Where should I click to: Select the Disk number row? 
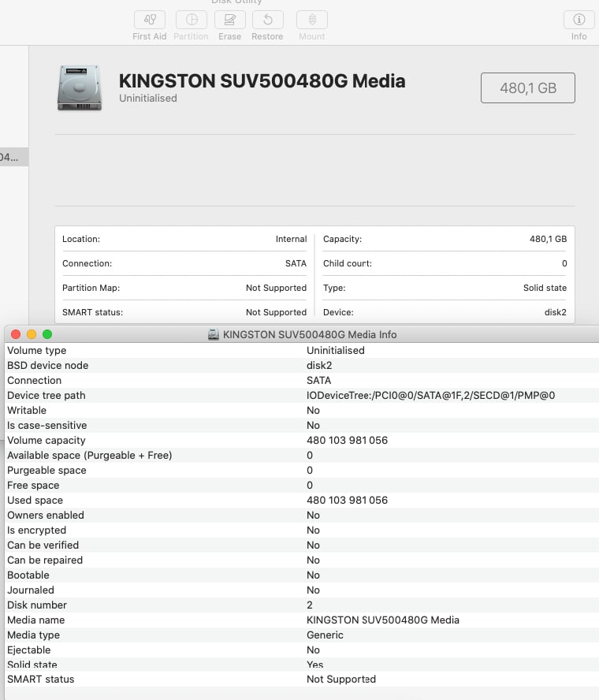pyautogui.click(x=302, y=605)
